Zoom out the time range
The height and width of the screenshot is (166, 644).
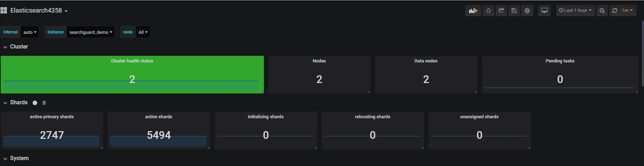point(602,10)
